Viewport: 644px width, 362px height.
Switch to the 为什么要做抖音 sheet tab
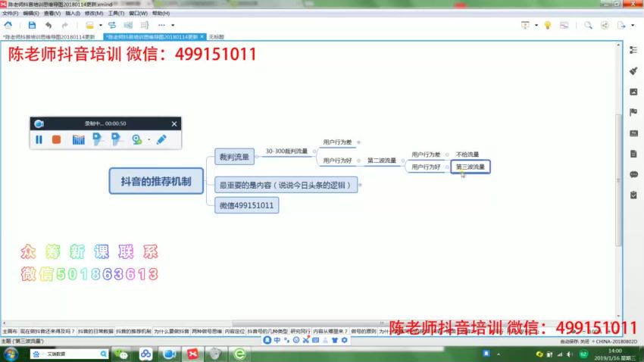(x=171, y=331)
